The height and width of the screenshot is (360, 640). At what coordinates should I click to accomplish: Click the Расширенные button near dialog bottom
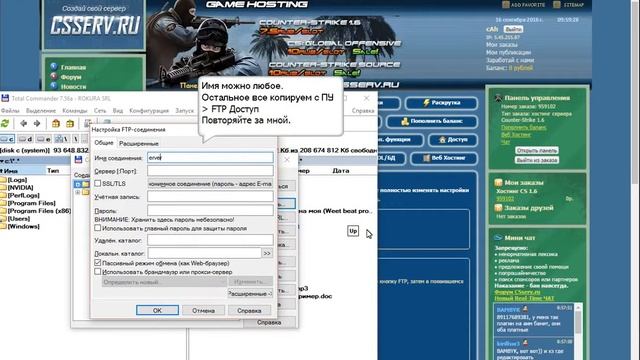[250, 293]
